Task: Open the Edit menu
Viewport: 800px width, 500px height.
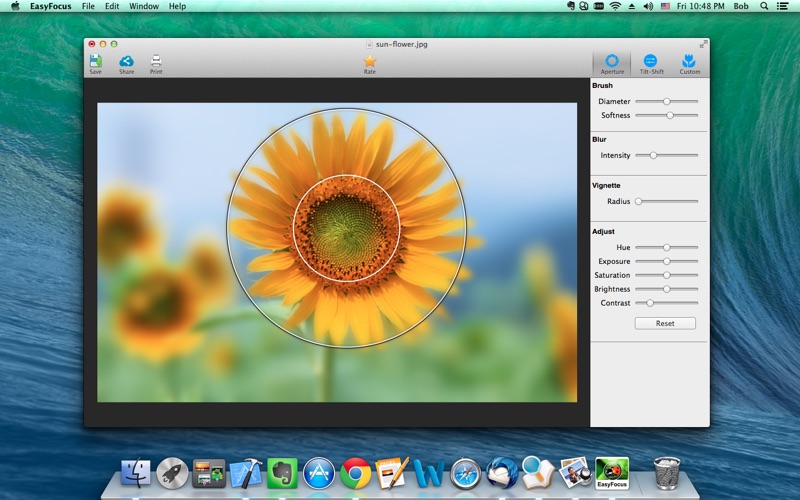Action: pos(112,6)
